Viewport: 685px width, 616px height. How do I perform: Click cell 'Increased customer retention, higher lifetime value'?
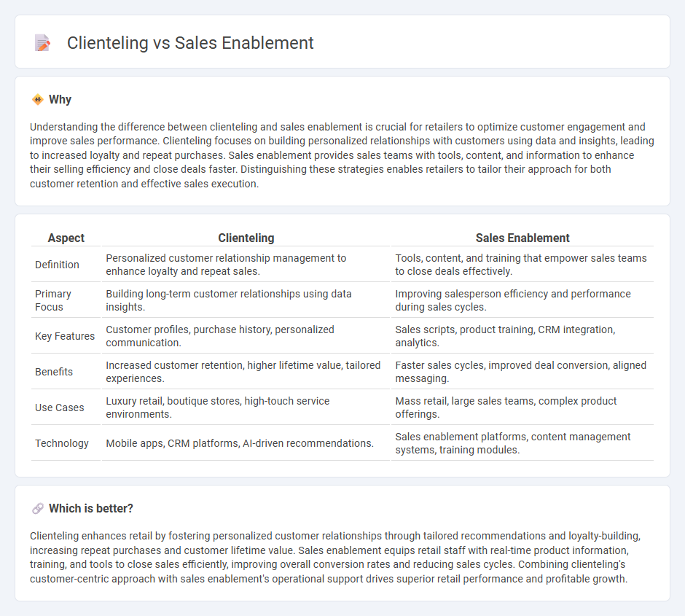(x=246, y=372)
